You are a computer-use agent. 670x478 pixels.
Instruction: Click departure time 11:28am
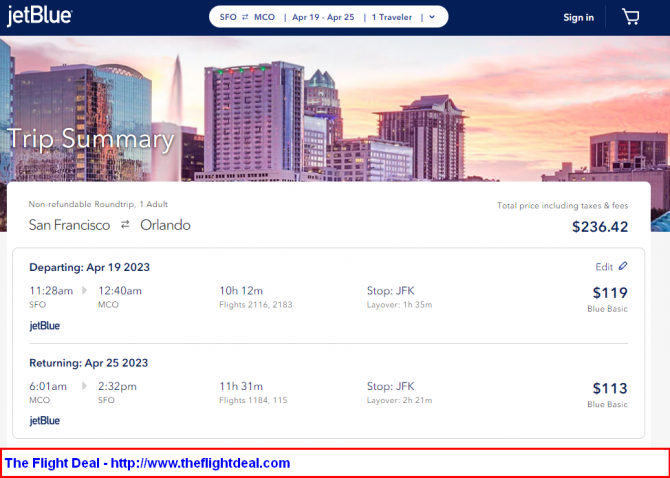[x=51, y=291]
